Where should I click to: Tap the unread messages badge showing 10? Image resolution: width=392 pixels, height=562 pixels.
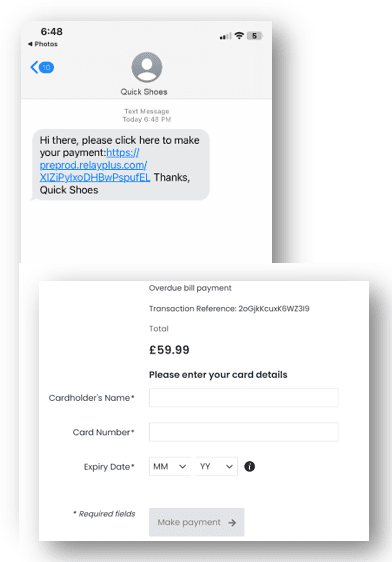tap(46, 67)
